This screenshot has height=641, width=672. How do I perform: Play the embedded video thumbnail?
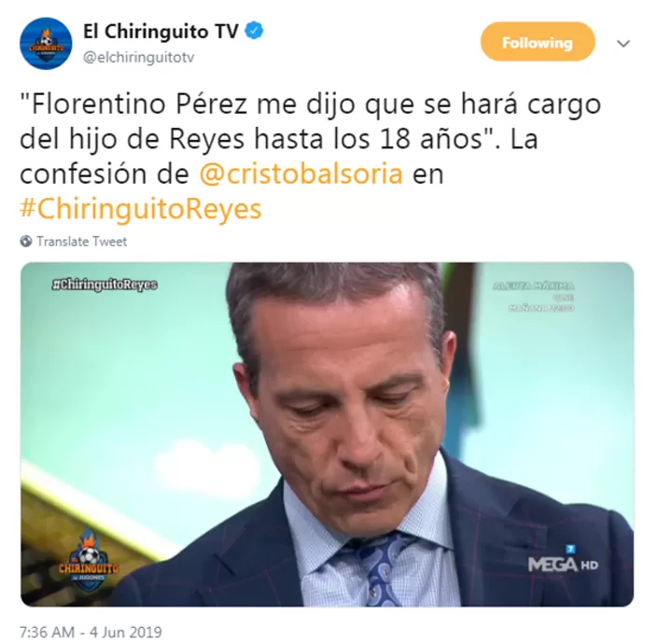[327, 435]
